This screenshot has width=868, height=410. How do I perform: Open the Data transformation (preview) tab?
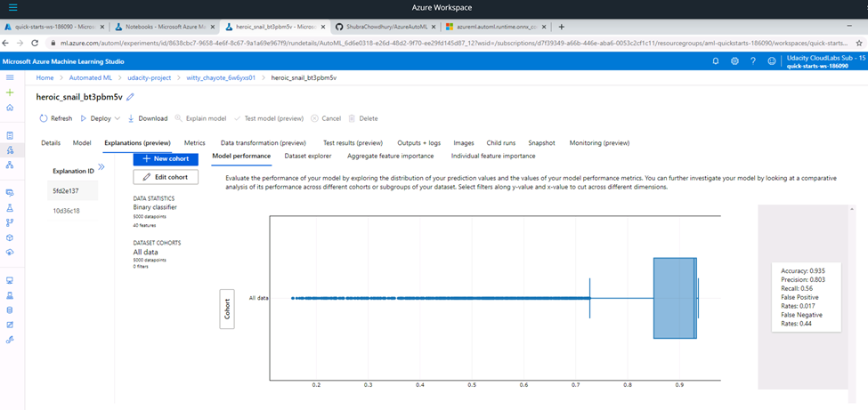(263, 143)
